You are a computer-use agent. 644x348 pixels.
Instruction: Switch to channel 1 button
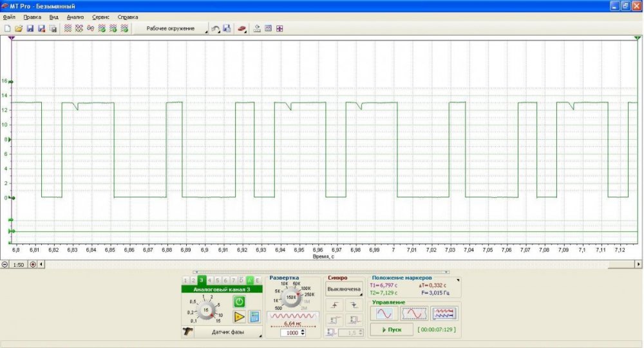[185, 280]
